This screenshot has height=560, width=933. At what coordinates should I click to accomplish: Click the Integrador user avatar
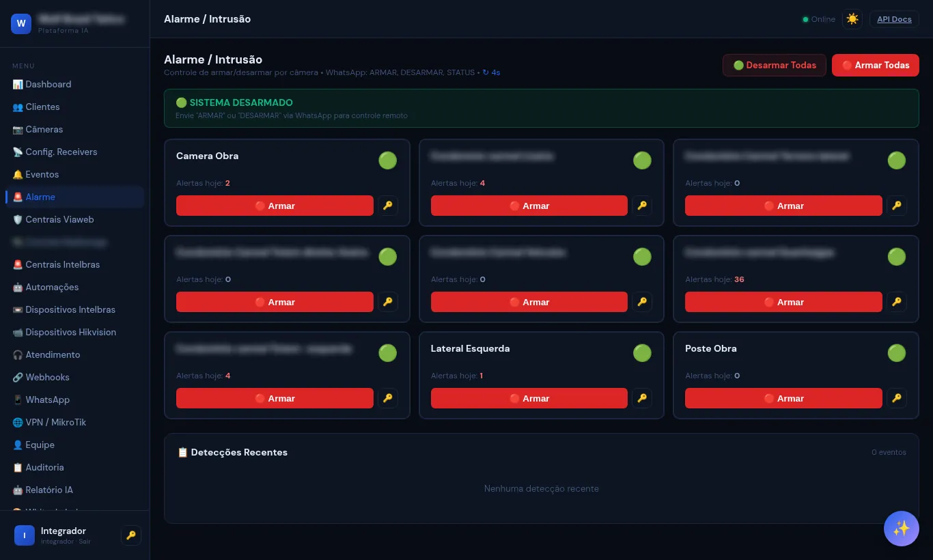[25, 535]
